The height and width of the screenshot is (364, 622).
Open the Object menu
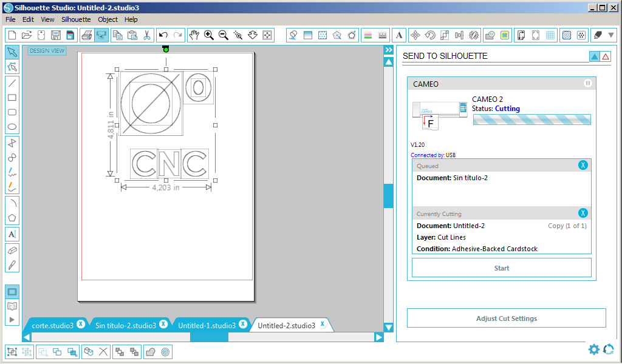coord(108,19)
